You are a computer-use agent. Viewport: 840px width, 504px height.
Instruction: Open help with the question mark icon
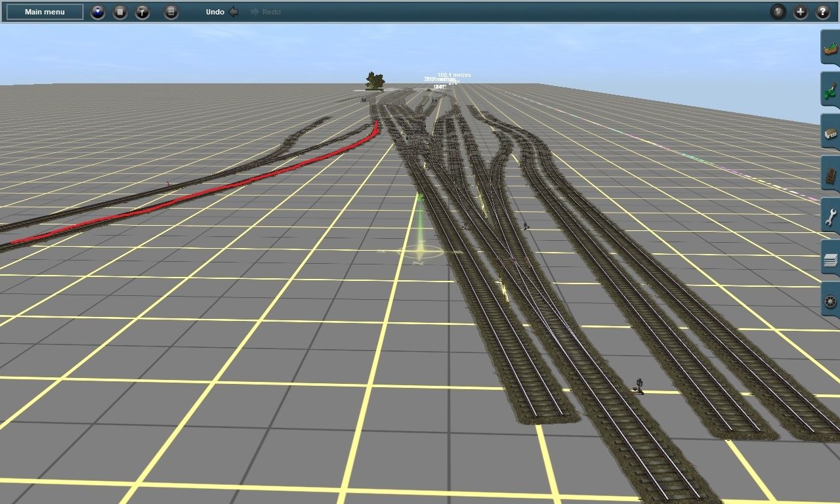click(x=823, y=12)
